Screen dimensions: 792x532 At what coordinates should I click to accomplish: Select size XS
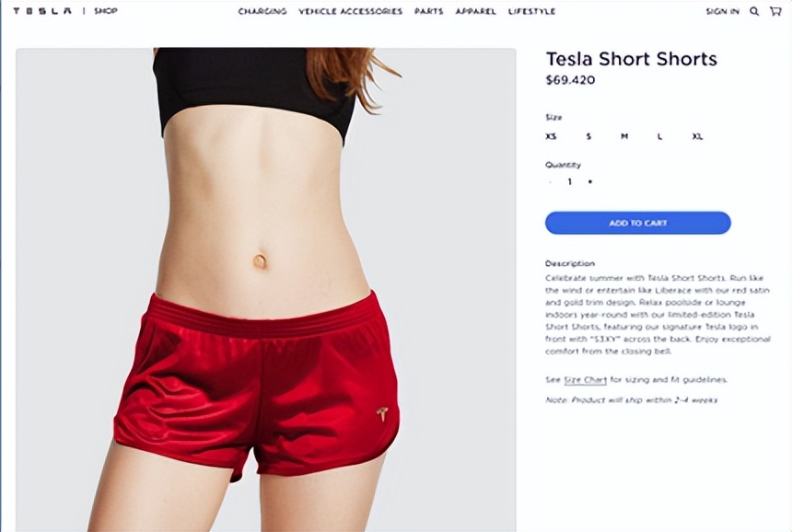coord(551,136)
